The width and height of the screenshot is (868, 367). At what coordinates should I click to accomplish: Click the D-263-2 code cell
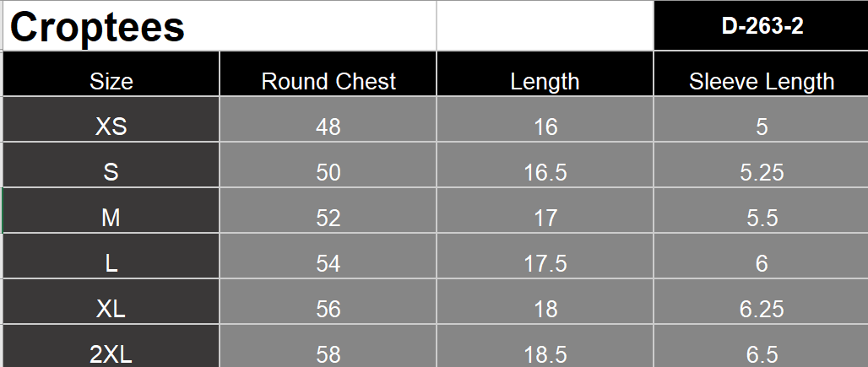tap(762, 26)
